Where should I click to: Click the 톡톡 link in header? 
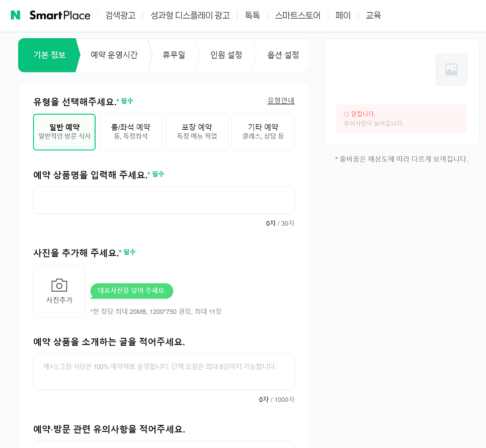[252, 15]
